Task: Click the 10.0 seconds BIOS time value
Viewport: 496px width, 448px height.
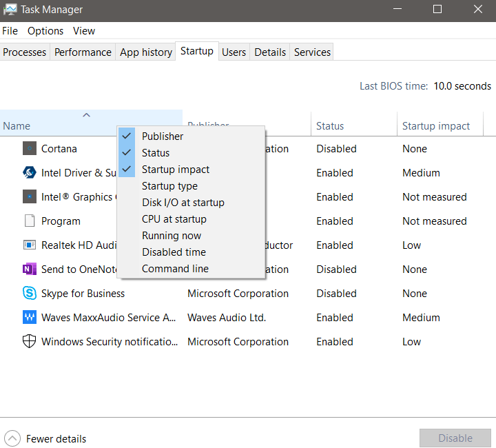Action: click(462, 86)
